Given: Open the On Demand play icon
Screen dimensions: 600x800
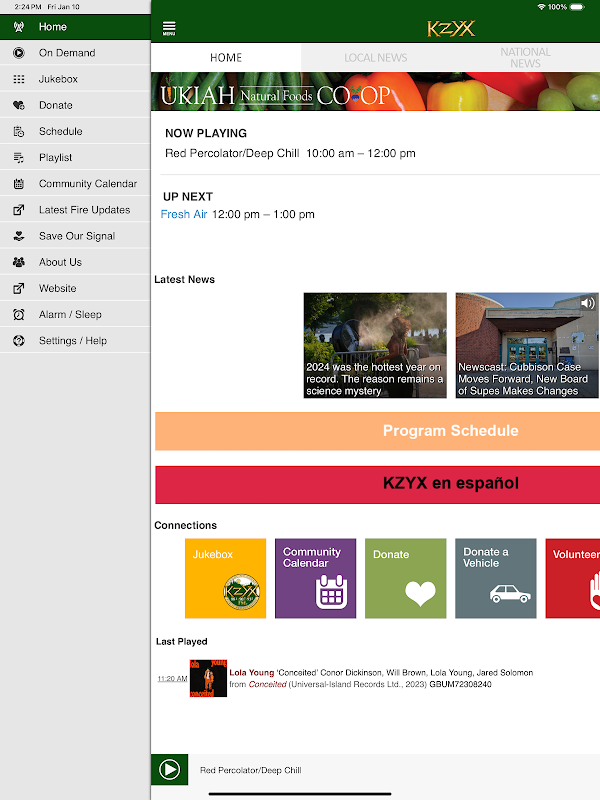Looking at the screenshot, I should [x=19, y=53].
